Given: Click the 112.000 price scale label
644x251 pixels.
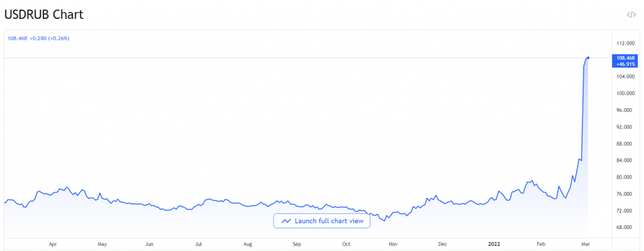Looking at the screenshot, I should tap(626, 43).
